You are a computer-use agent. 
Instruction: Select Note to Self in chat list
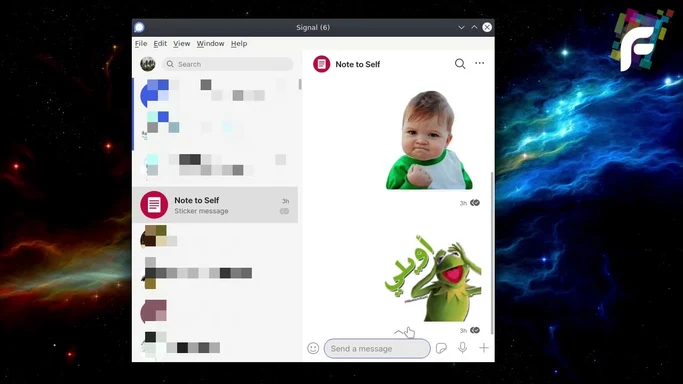tap(215, 205)
